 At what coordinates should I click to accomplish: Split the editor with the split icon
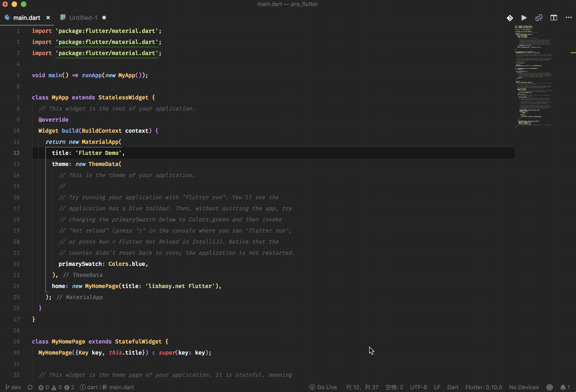click(x=554, y=18)
